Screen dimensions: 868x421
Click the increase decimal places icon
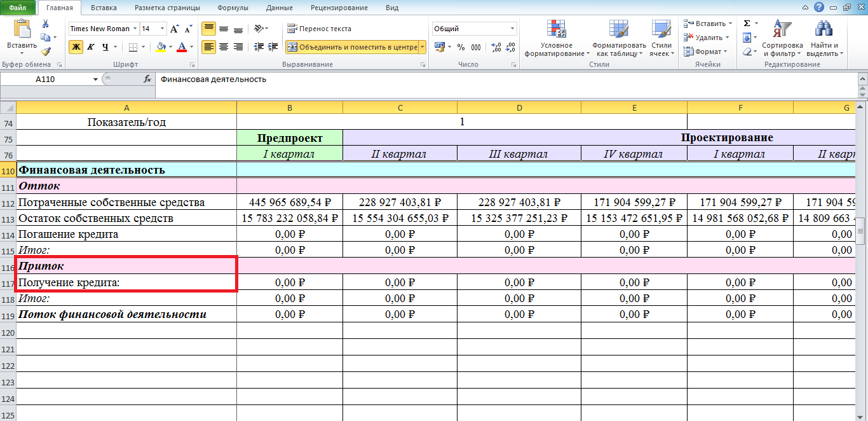[496, 47]
